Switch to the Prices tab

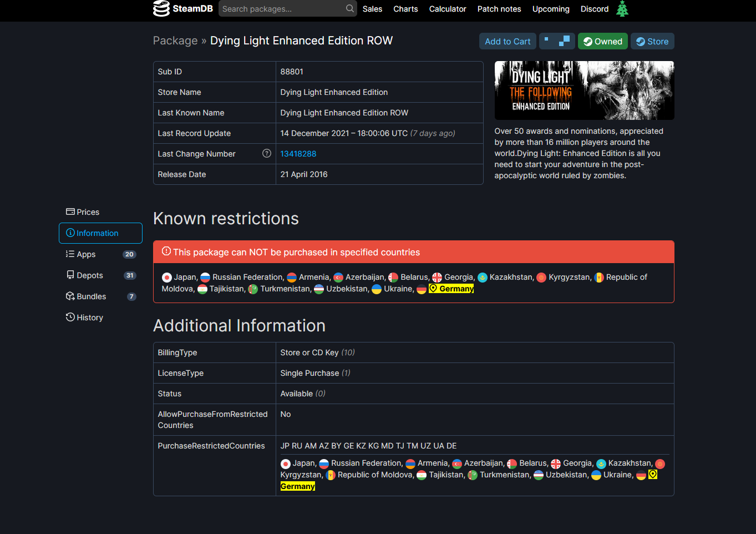(x=100, y=212)
